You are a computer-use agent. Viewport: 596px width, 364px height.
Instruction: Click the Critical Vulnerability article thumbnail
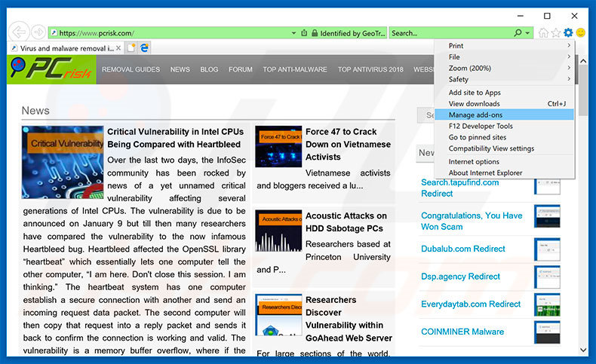tap(63, 163)
